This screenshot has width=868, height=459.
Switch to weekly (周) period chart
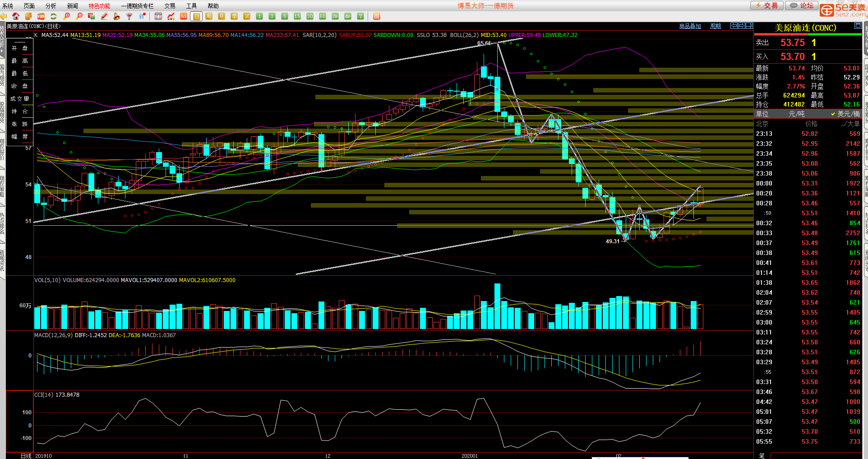(x=209, y=16)
